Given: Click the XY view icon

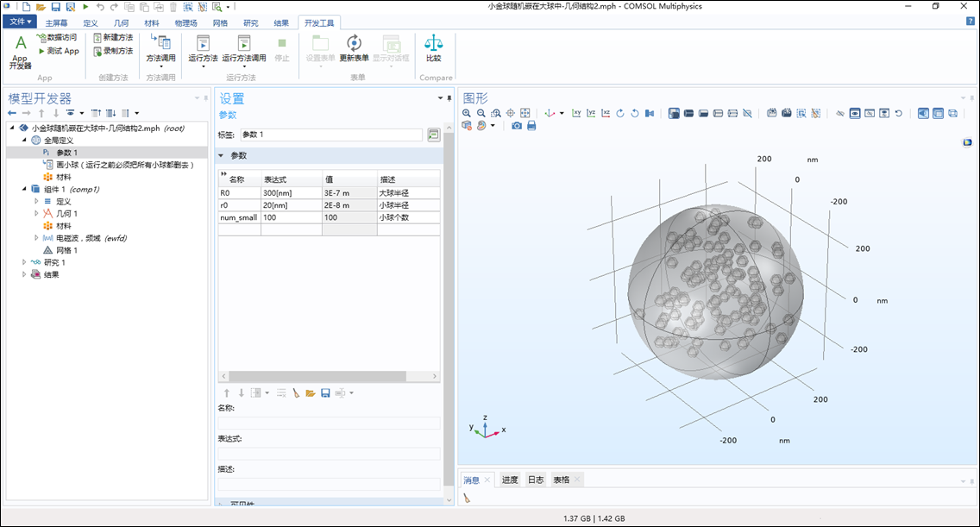Looking at the screenshot, I should point(576,113).
